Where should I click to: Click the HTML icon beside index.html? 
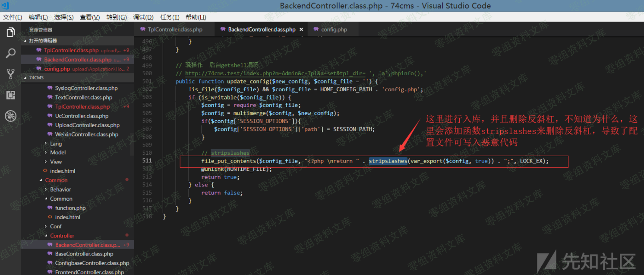pos(46,171)
